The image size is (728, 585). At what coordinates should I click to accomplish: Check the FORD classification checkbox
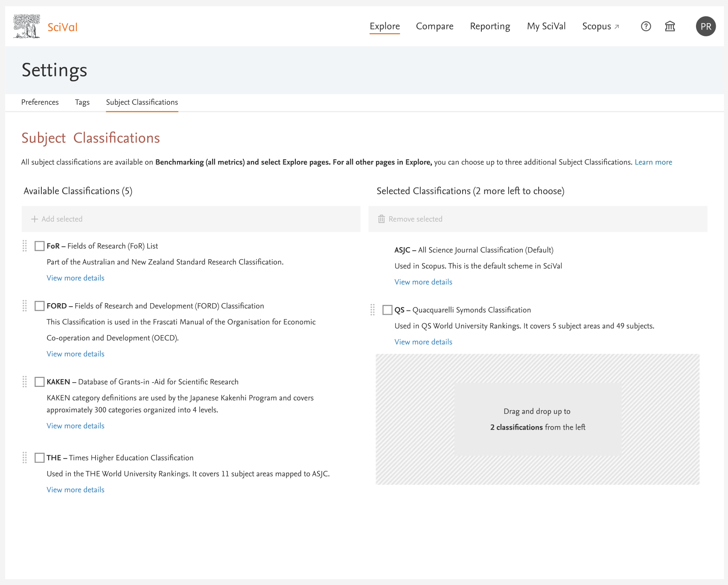click(x=40, y=306)
